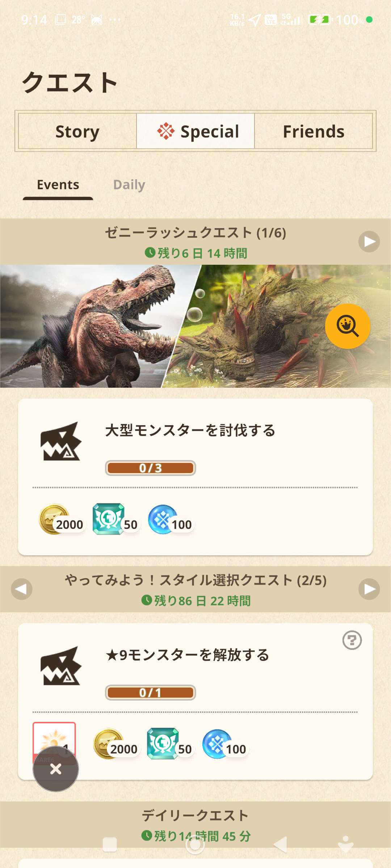Go to next スタイル選択クエスト page arrow

369,589
